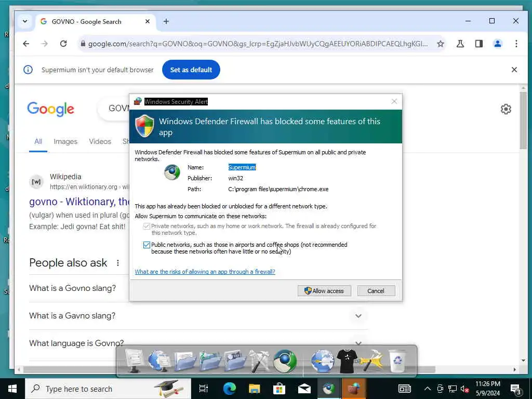Screen dimensions: 532x399
Task: Close the Windows Security Alert with X
Action: click(394, 101)
